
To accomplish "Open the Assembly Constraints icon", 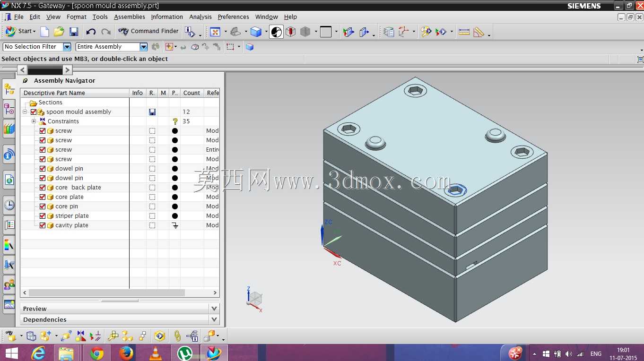I will (x=81, y=336).
